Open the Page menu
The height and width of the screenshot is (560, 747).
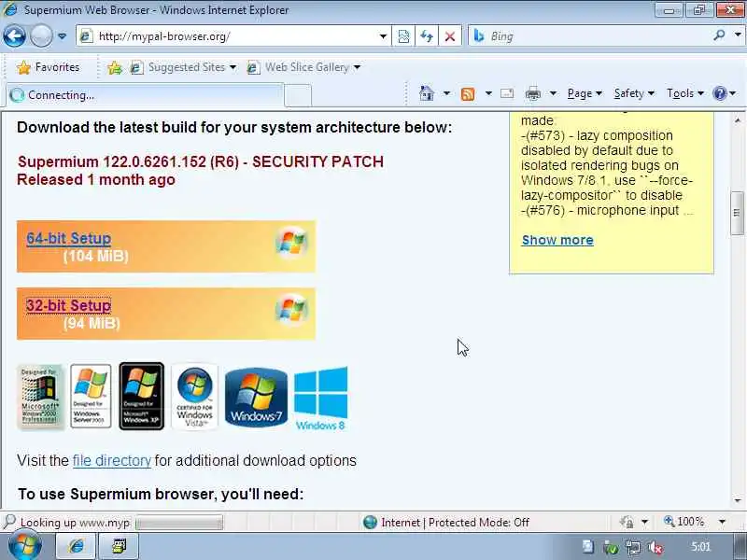585,93
